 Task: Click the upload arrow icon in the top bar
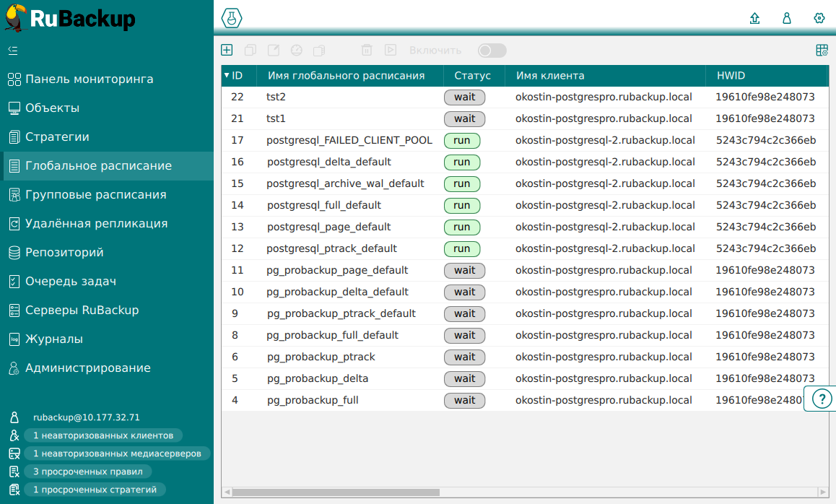754,18
